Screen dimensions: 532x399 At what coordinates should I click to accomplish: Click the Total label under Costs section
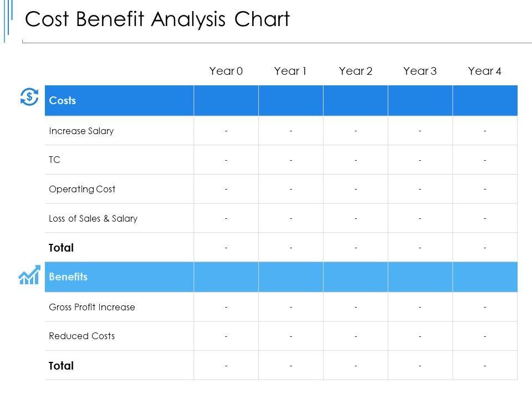pos(61,248)
